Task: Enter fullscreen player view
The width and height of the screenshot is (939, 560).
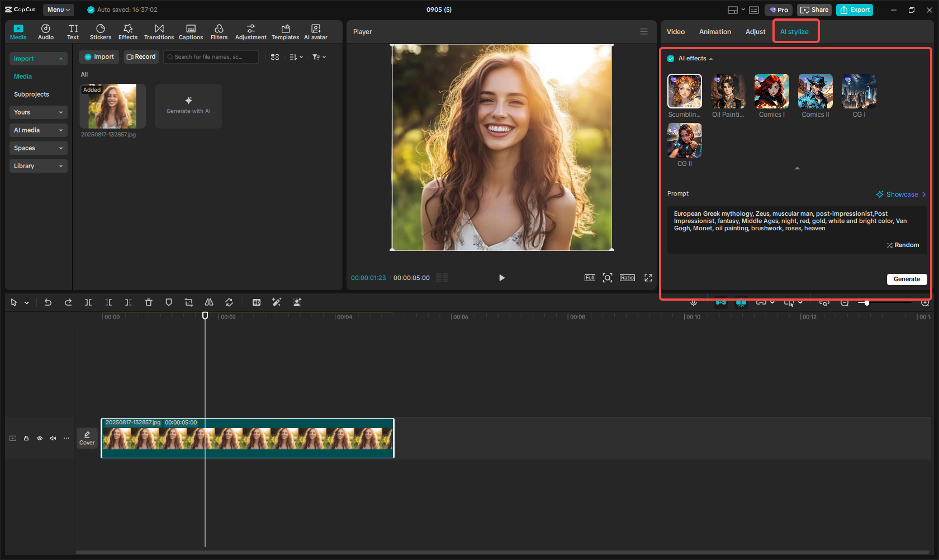Action: [x=648, y=278]
